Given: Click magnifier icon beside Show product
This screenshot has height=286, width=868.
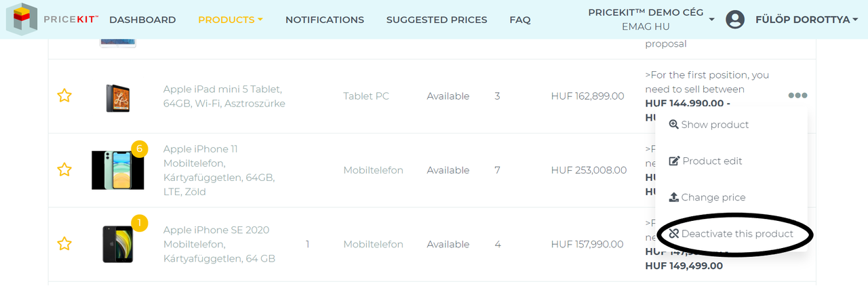Looking at the screenshot, I should point(673,125).
